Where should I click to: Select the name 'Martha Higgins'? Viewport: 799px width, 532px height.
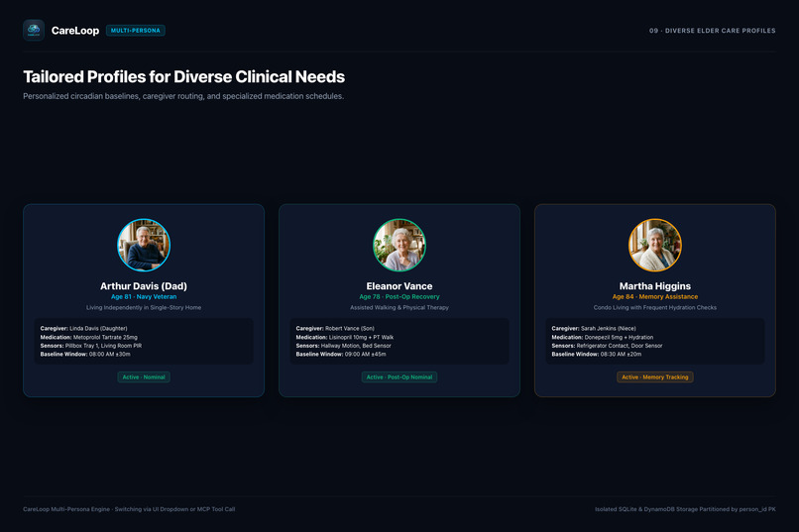[655, 286]
